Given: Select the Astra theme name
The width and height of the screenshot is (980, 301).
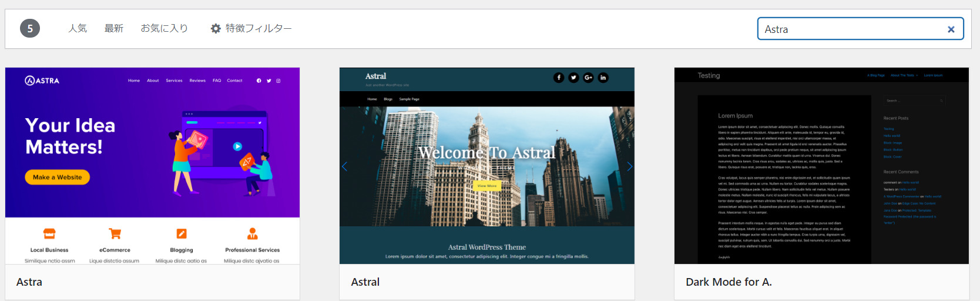Looking at the screenshot, I should pyautogui.click(x=29, y=282).
